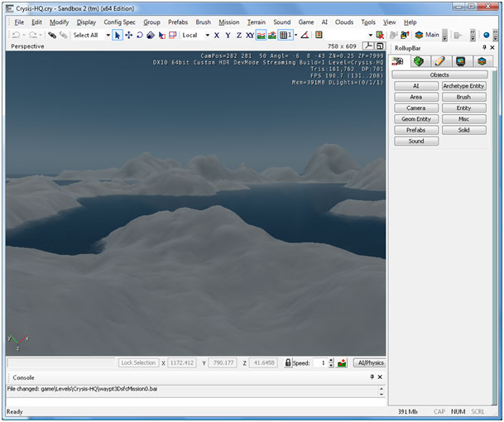Image resolution: width=504 pixels, height=422 pixels.
Task: Click the Speed value input field
Action: coord(320,363)
